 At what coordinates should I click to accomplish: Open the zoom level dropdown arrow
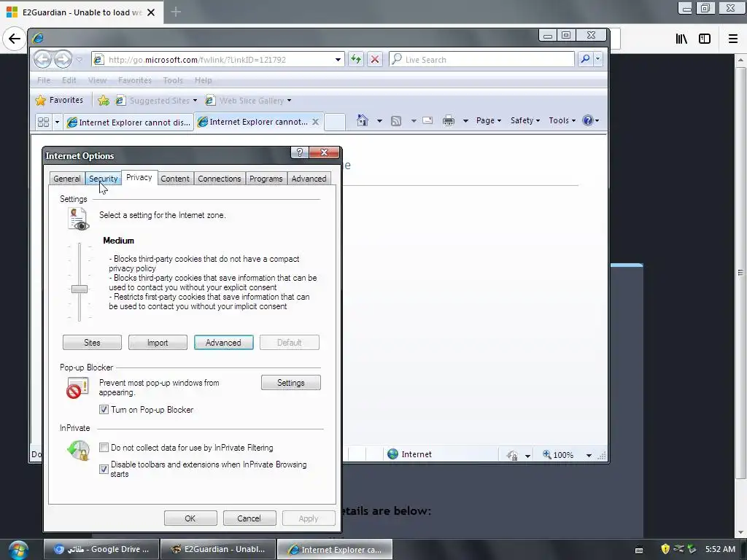589,455
